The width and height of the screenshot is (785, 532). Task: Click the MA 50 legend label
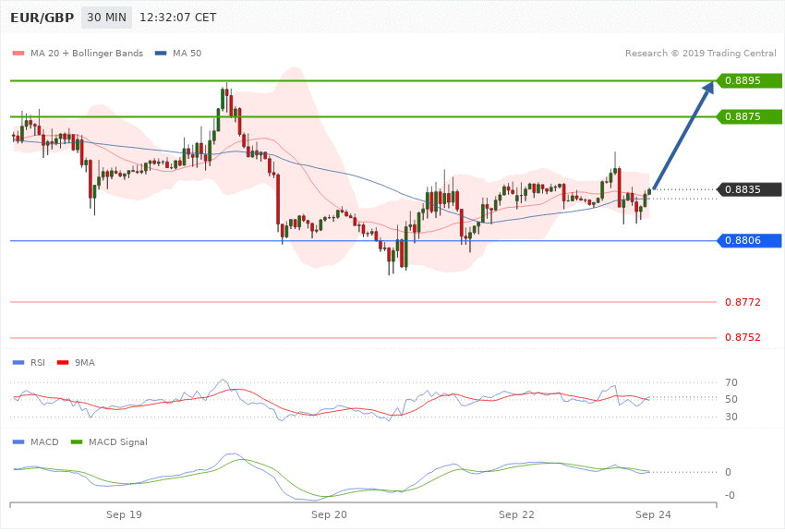tap(187, 53)
